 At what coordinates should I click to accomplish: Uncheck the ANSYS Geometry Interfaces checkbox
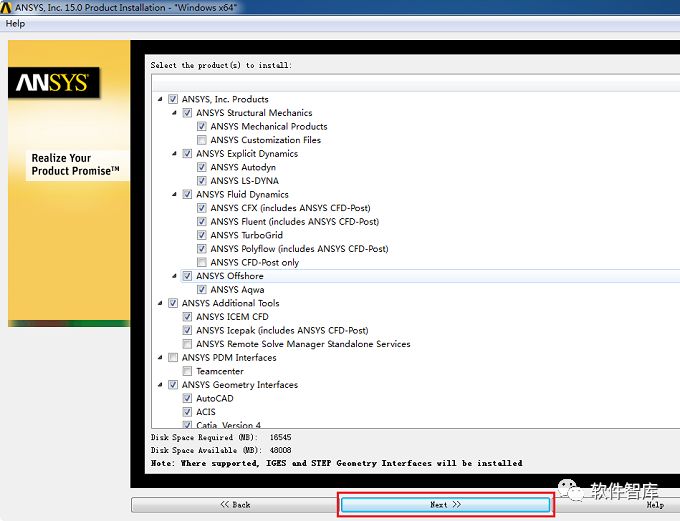[173, 385]
